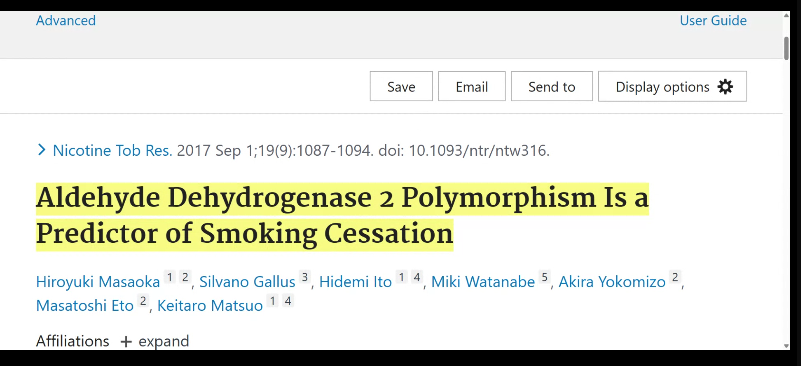Viewport: 801px width, 366px height.
Task: Click author Miki Watanabe
Action: [x=483, y=282]
